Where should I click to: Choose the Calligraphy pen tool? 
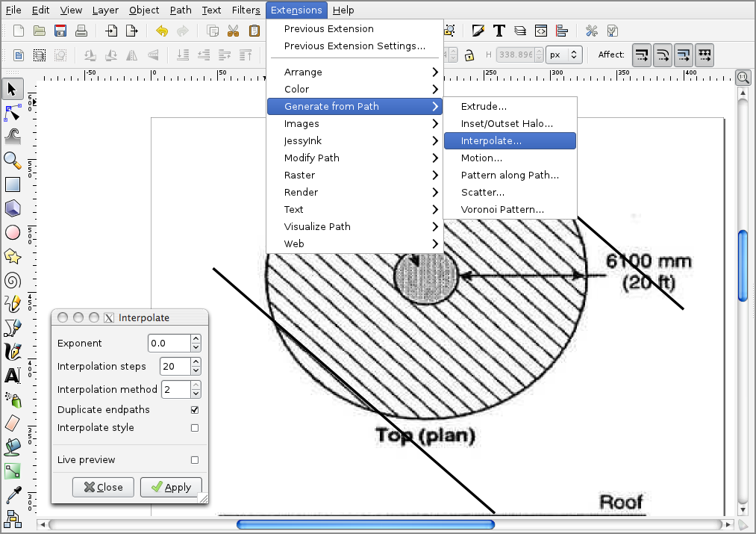pos(12,352)
